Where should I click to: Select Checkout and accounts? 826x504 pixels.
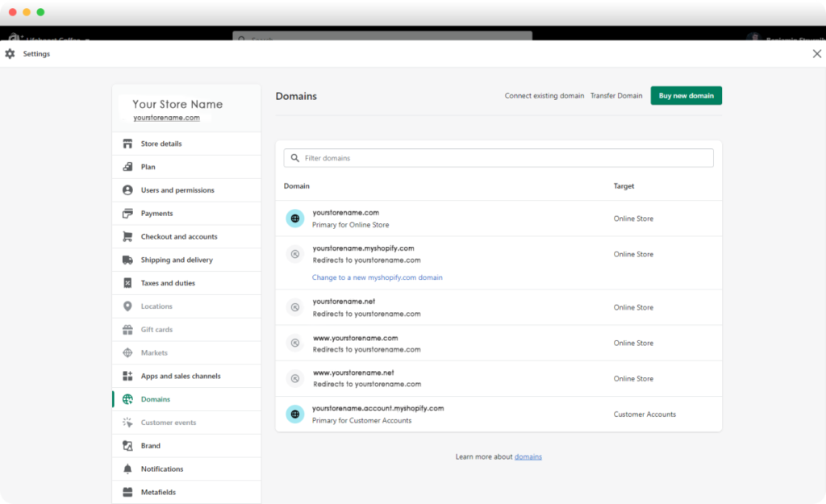(186, 236)
